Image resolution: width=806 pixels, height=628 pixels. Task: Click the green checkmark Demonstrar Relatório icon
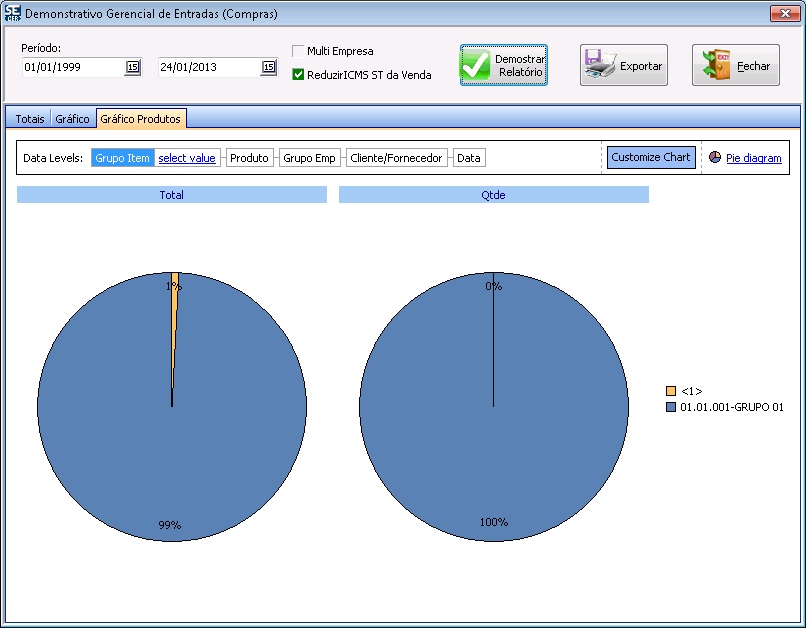(477, 66)
